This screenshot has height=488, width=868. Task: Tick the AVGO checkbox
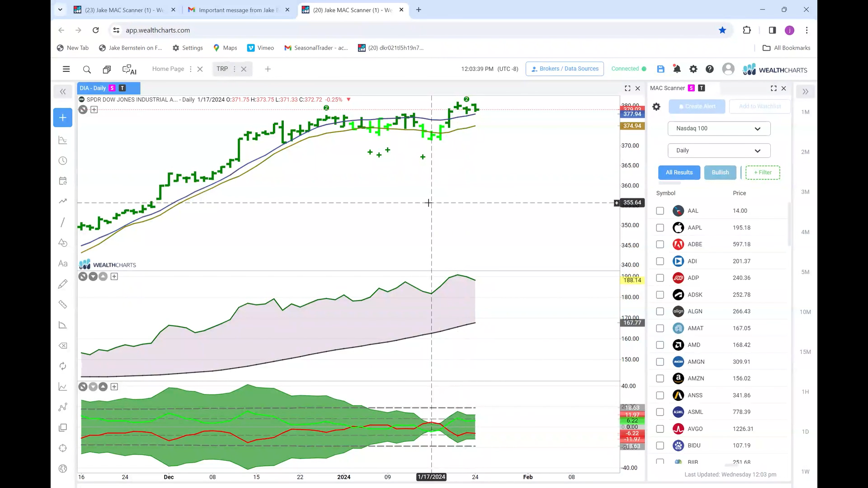(660, 429)
